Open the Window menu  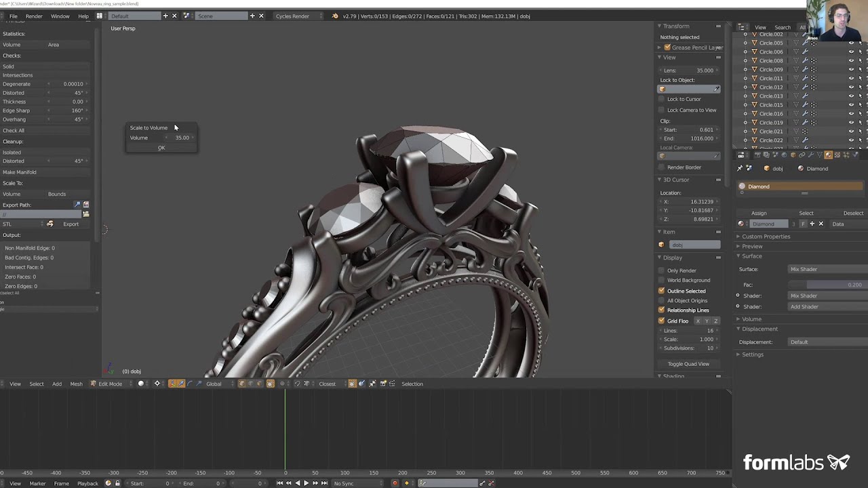[60, 16]
